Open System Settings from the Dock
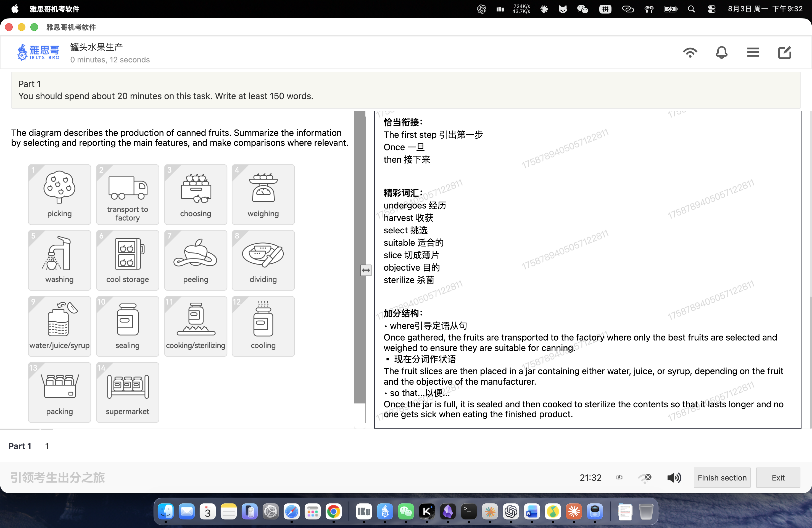The width and height of the screenshot is (812, 528). (x=271, y=511)
